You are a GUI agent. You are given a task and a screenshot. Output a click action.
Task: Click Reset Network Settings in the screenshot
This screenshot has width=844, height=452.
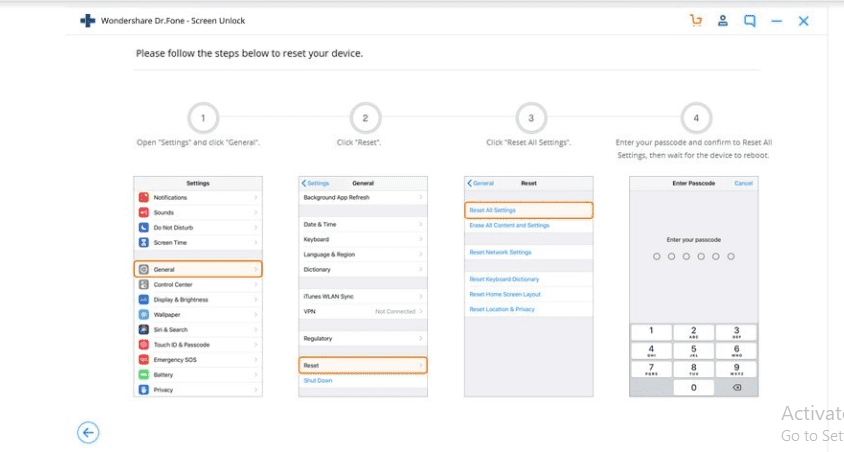click(x=501, y=252)
